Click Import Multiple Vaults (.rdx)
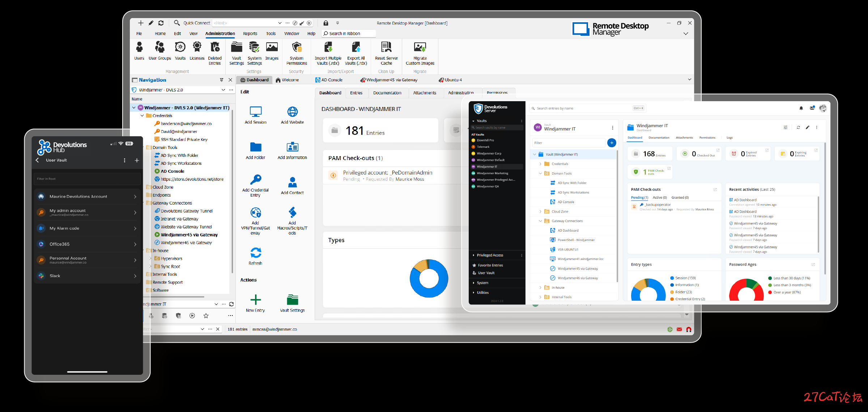The height and width of the screenshot is (412, 868). [328, 53]
